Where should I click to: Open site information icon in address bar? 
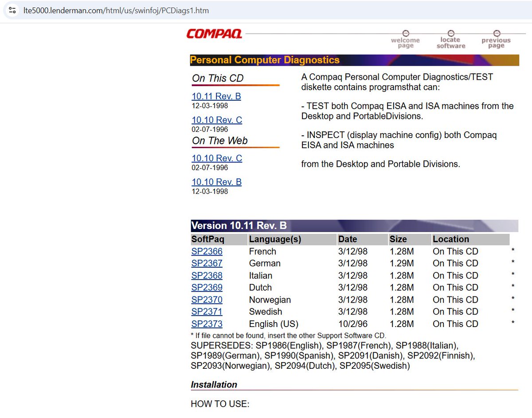click(12, 10)
